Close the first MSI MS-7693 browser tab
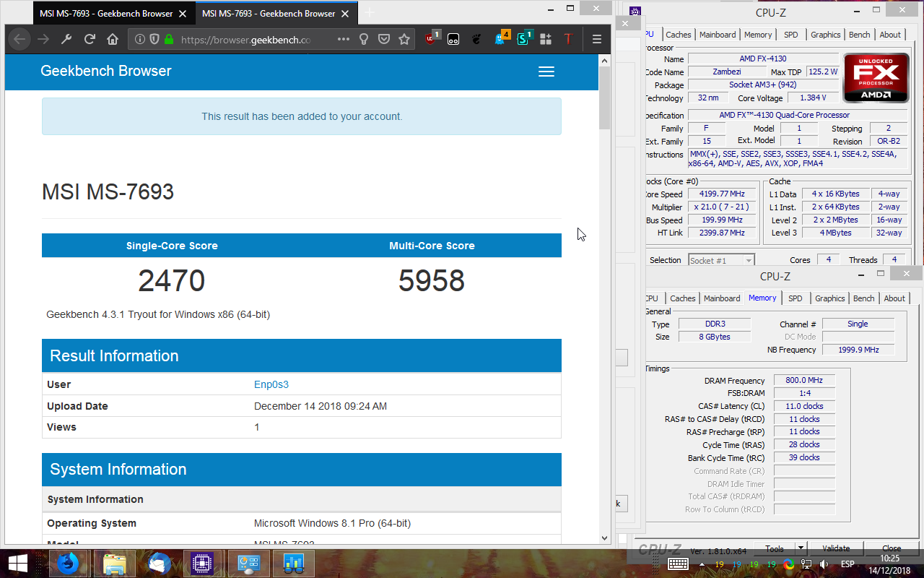Viewport: 924px width, 578px height. tap(183, 13)
